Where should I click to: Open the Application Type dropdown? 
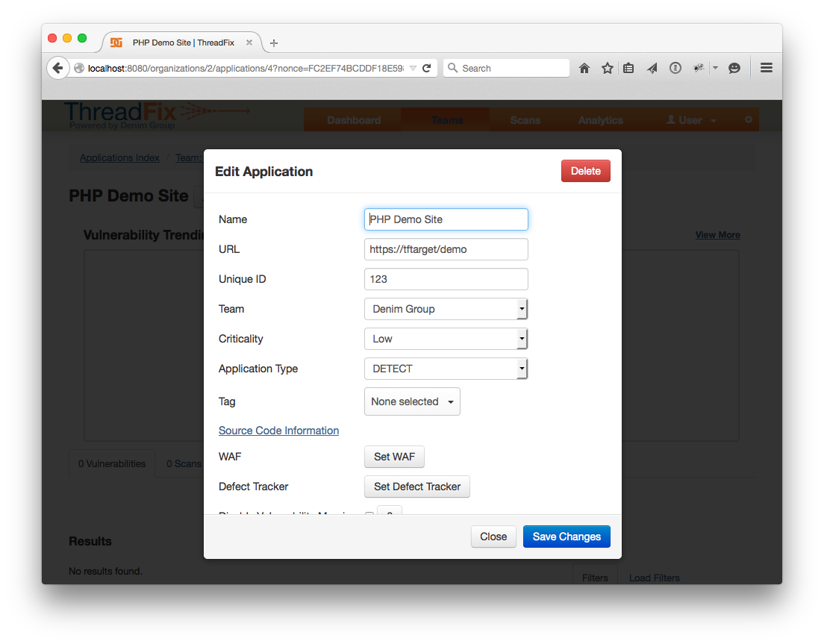(x=446, y=369)
